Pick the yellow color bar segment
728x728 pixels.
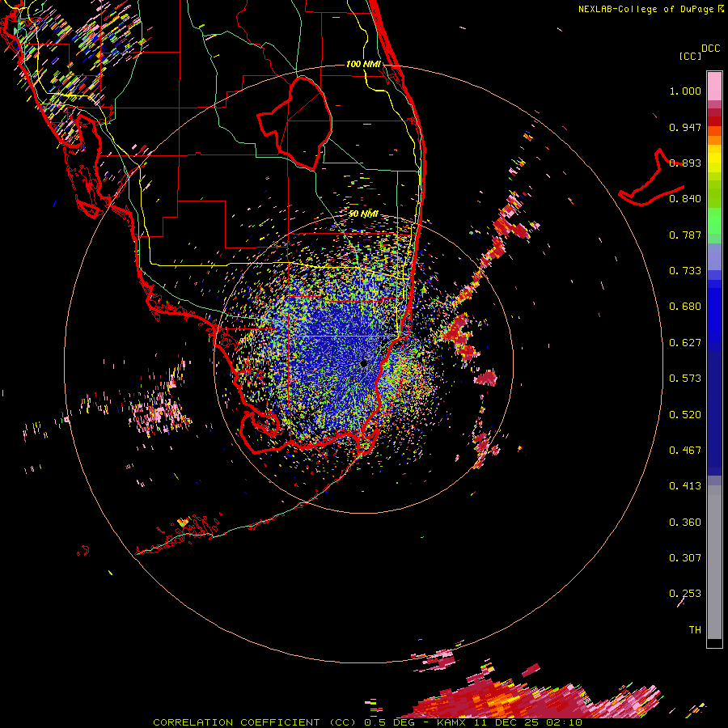pyautogui.click(x=714, y=159)
